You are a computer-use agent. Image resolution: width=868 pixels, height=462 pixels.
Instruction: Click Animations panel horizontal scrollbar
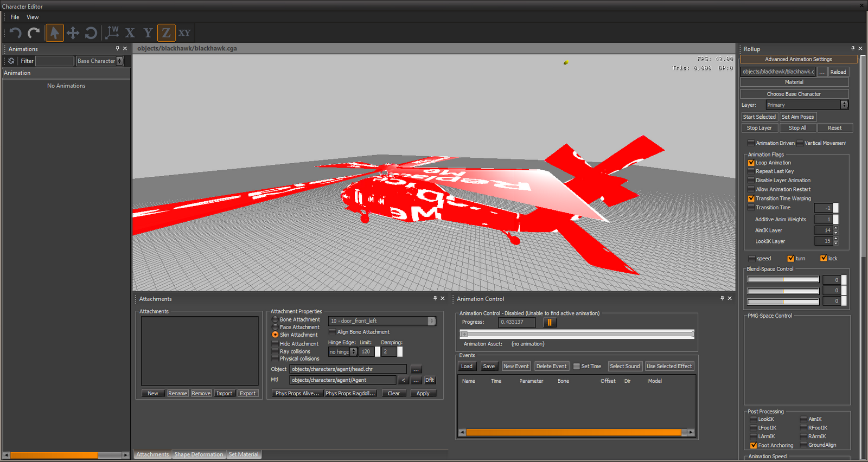66,455
